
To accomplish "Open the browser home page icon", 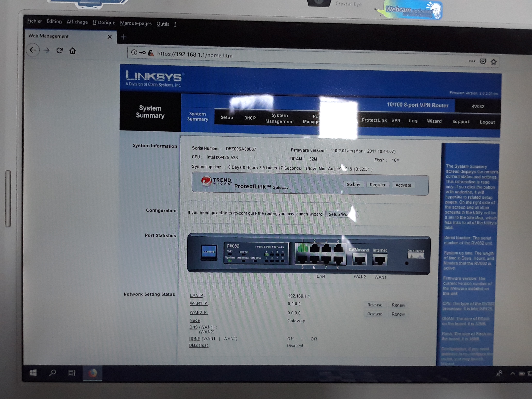I will 73,51.
